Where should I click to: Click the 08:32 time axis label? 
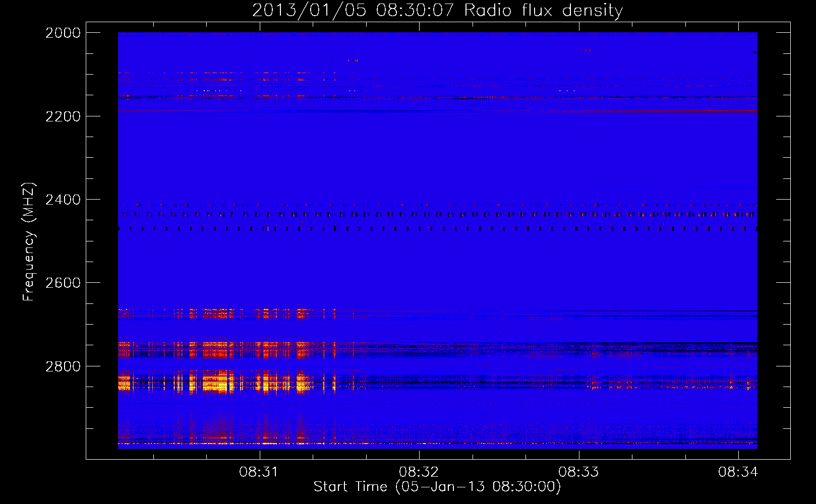419,472
